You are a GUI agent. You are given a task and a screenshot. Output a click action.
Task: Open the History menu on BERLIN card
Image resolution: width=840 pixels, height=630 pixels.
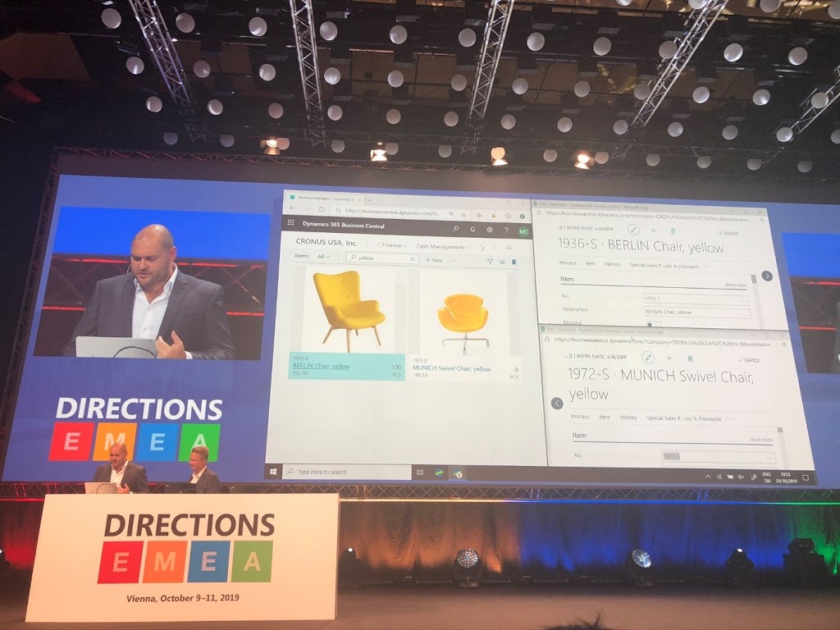612,264
